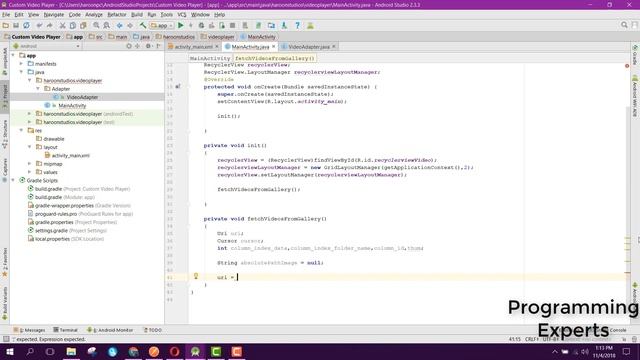Open the Android Monitor tool window

[x=110, y=330]
